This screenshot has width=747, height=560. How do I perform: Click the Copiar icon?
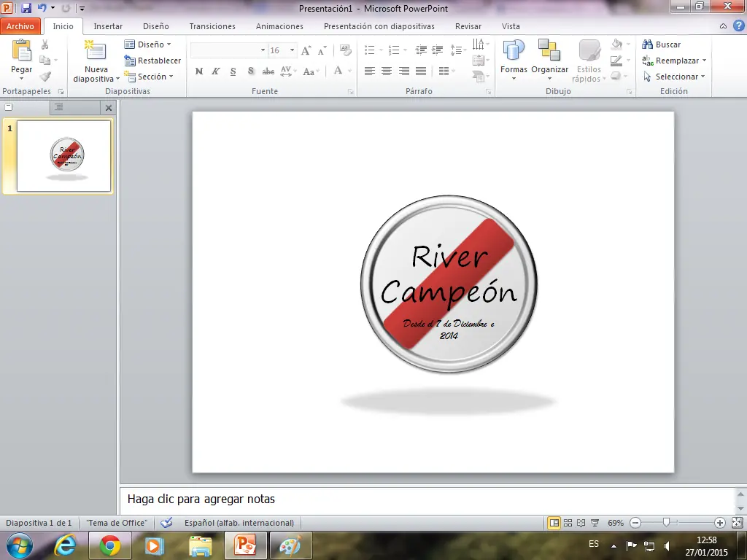44,61
